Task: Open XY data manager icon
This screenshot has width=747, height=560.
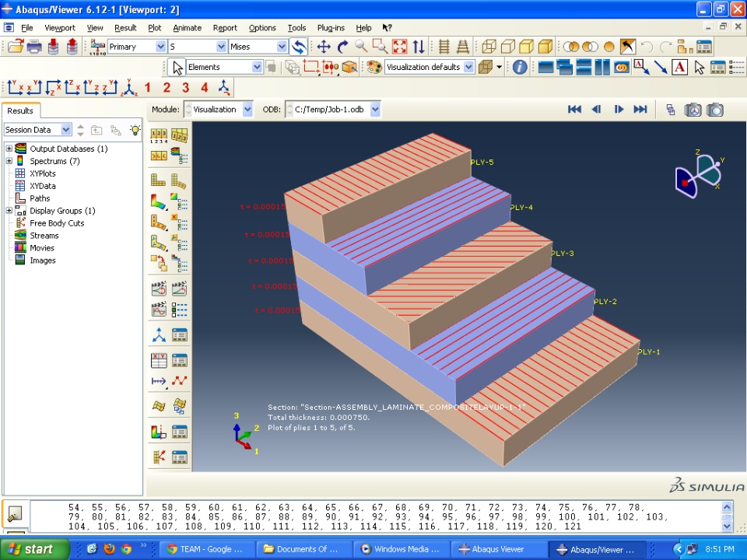Action: (x=179, y=360)
